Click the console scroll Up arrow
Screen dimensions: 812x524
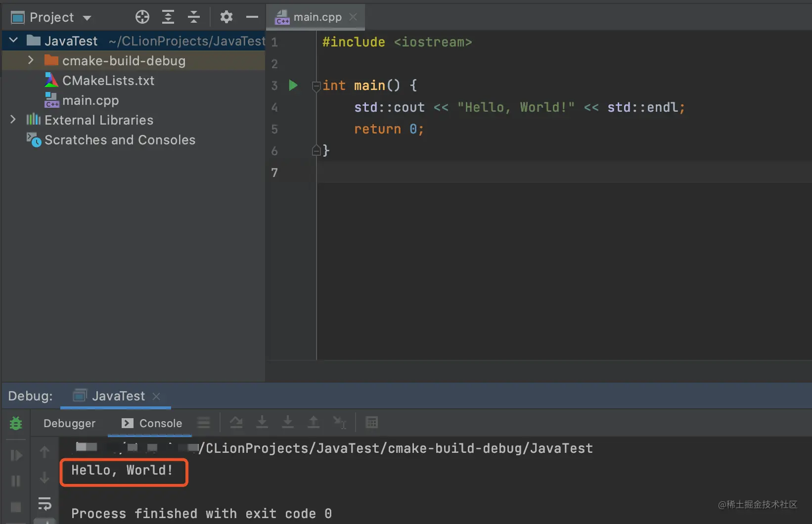(45, 452)
